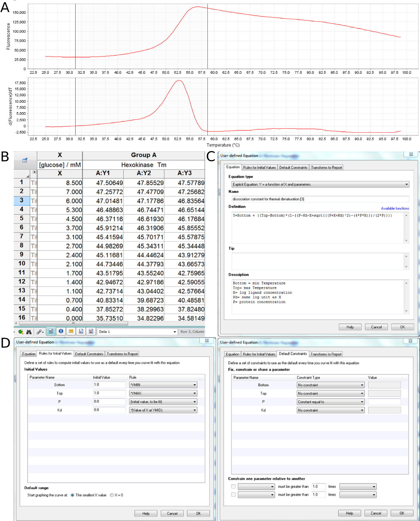The image size is (420, 521).
Task: Click the chain link icon in sheet toolbar
Action: [x=40, y=332]
